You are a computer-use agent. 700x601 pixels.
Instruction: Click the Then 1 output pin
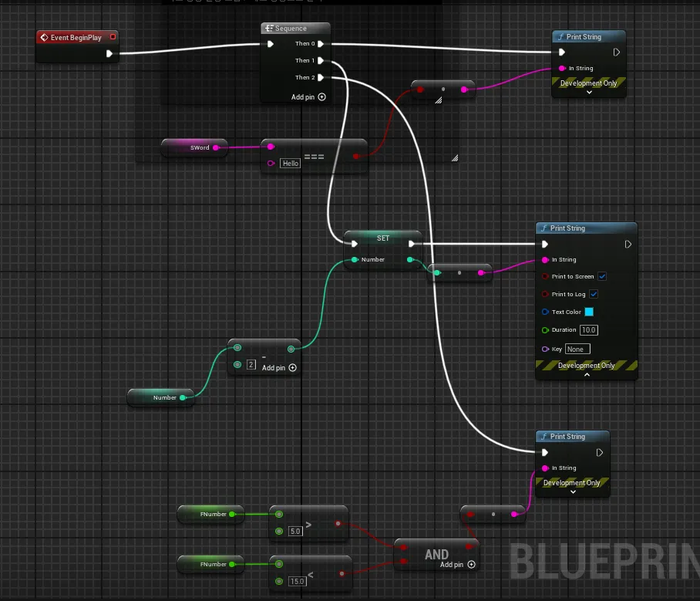(321, 60)
